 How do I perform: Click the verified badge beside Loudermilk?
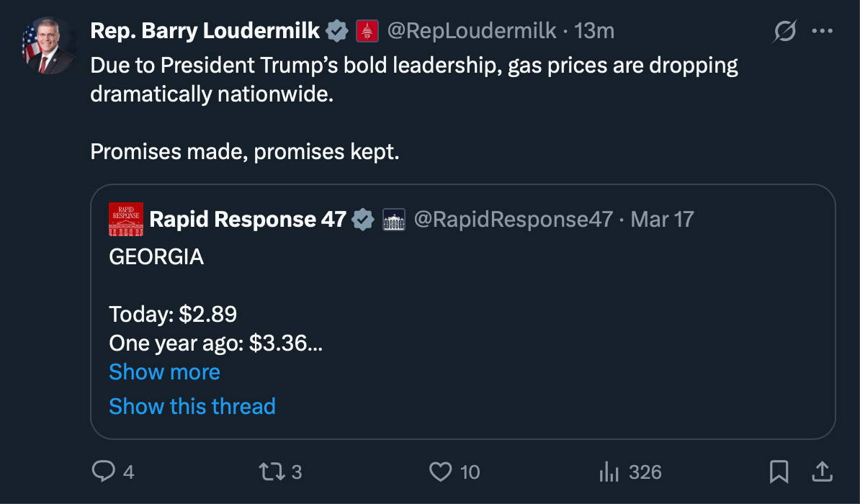tap(336, 31)
